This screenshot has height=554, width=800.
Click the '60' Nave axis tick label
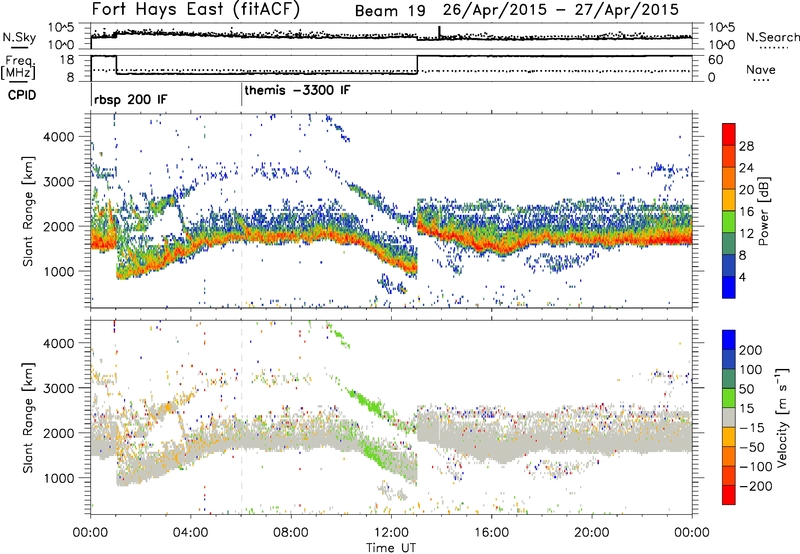coord(716,60)
